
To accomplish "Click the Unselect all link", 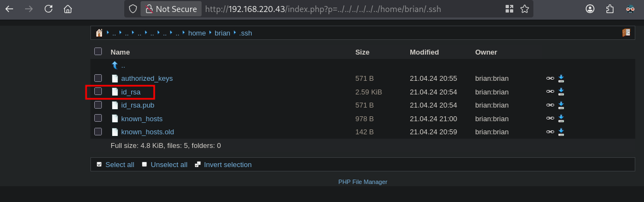I will click(x=169, y=164).
